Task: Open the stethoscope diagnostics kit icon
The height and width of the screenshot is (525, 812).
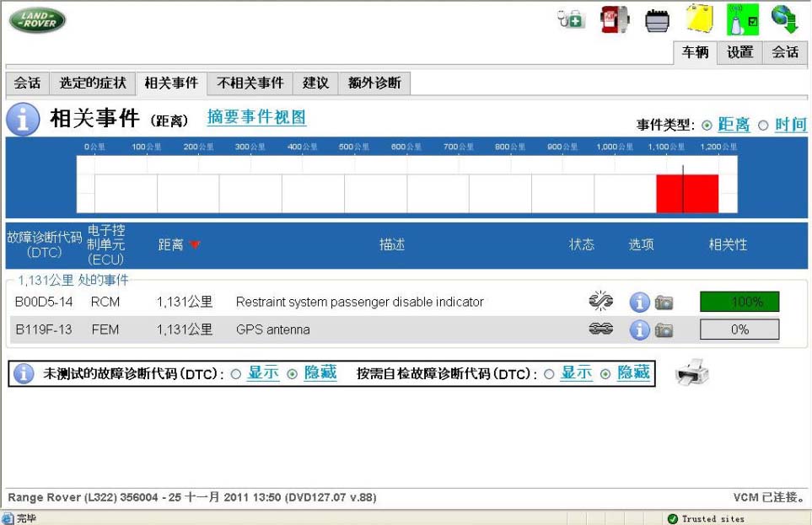Action: (571, 19)
